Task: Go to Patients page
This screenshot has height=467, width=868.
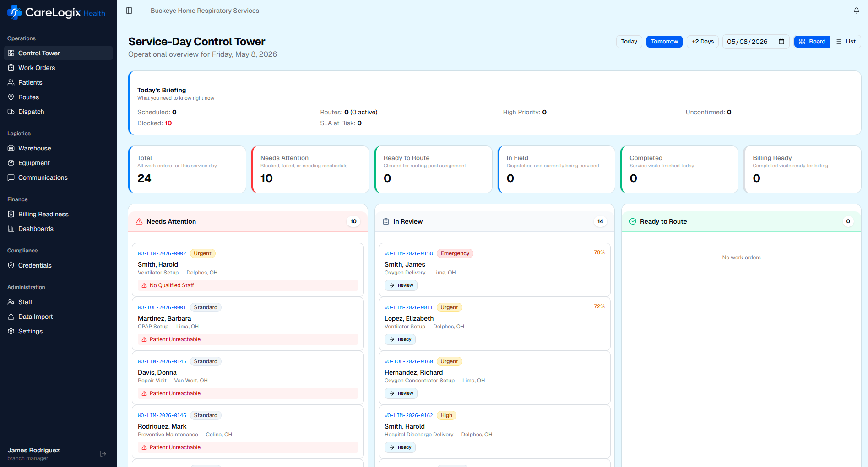Action: 58,82
